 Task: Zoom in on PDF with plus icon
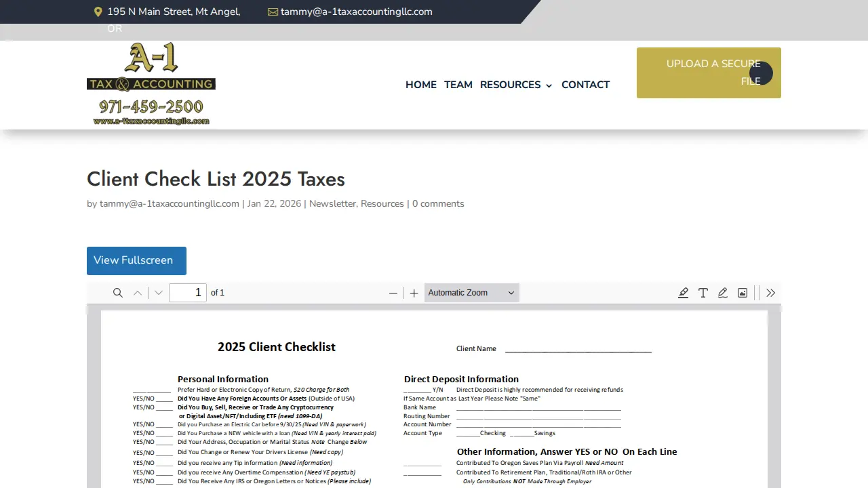click(x=414, y=293)
